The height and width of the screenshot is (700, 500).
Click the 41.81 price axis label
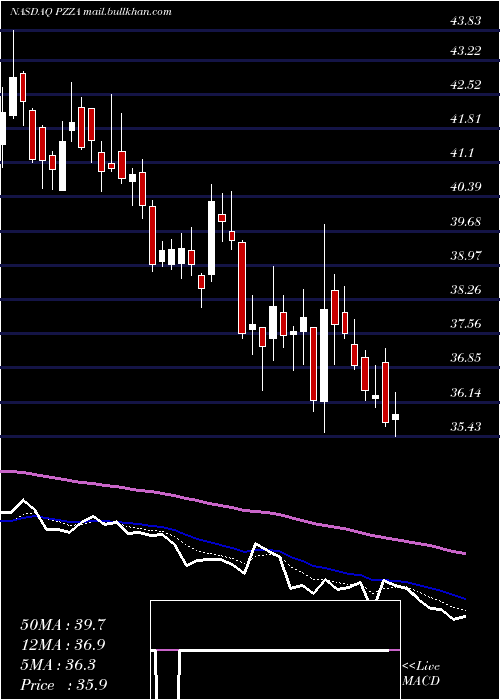click(466, 119)
